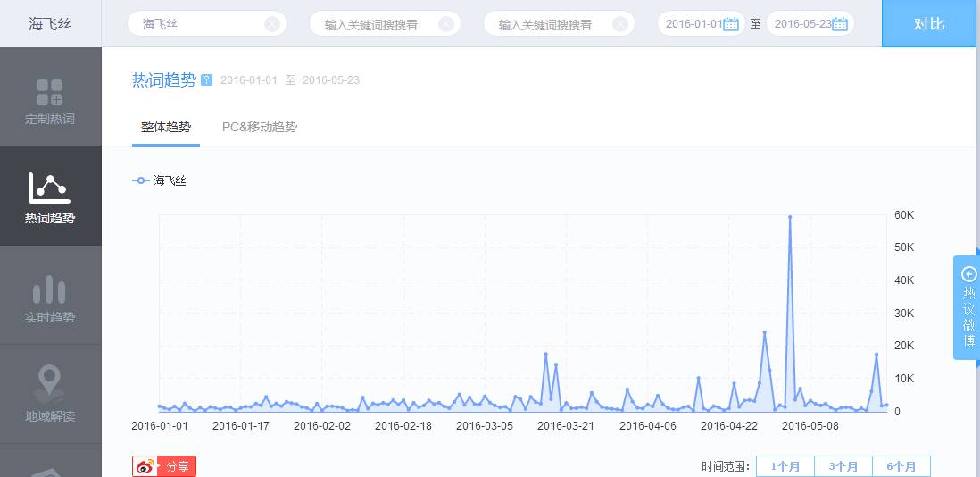Click the 60K peak point on chart

click(790, 217)
